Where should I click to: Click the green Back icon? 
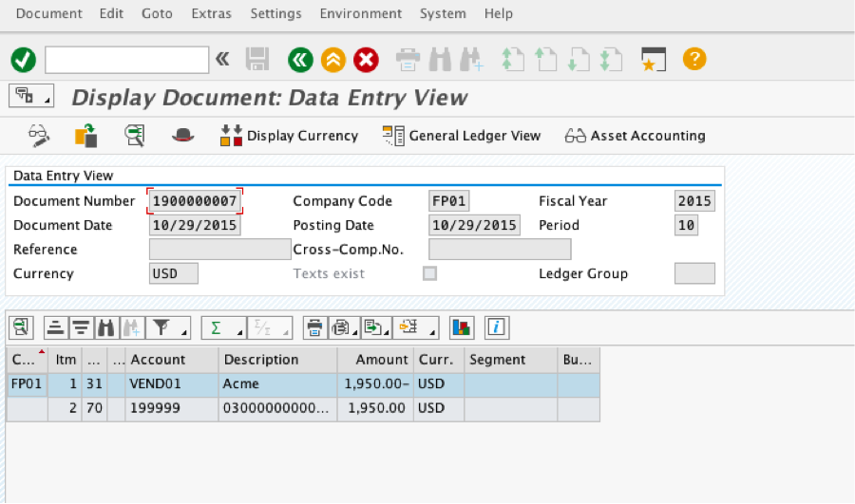coord(300,60)
